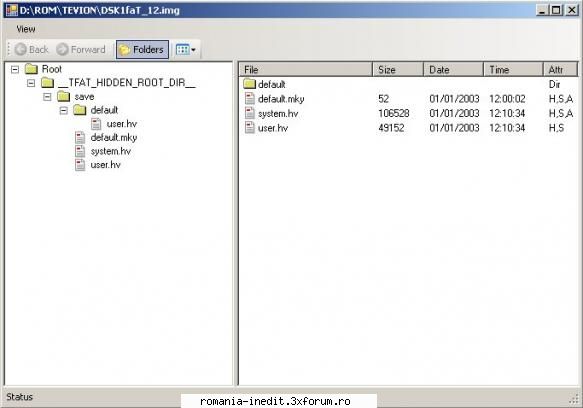The image size is (583, 408).
Task: Sort by the Date column header
Action: 453,70
